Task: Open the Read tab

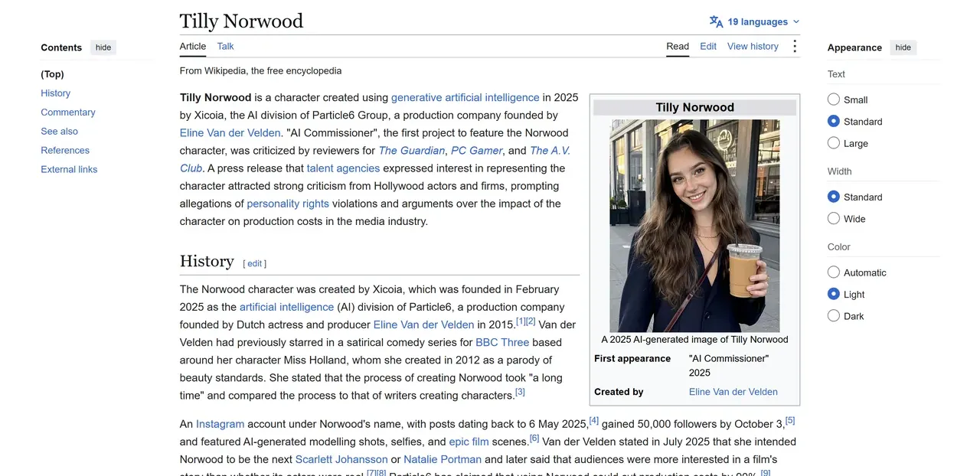Action: click(x=678, y=47)
